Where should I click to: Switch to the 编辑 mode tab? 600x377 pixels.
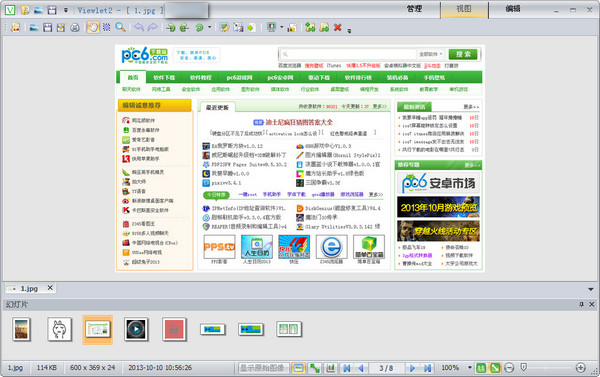coord(513,9)
